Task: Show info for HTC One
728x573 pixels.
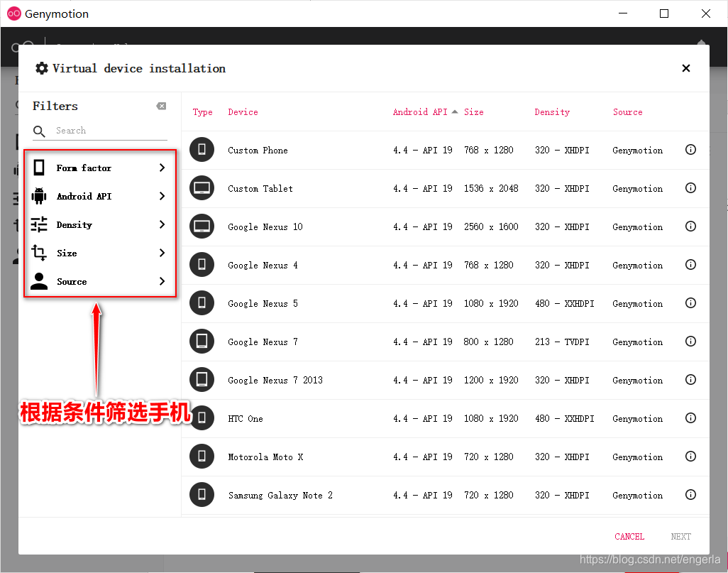Action: coord(690,418)
